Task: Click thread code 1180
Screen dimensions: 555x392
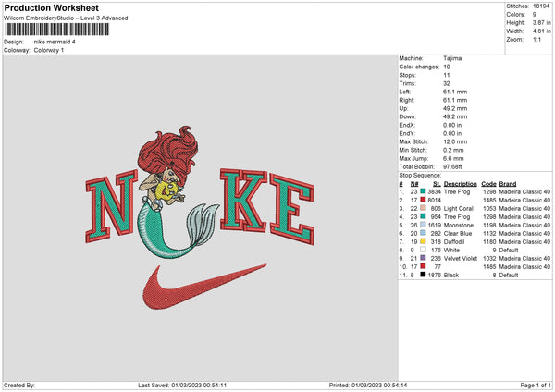Action: tap(489, 241)
